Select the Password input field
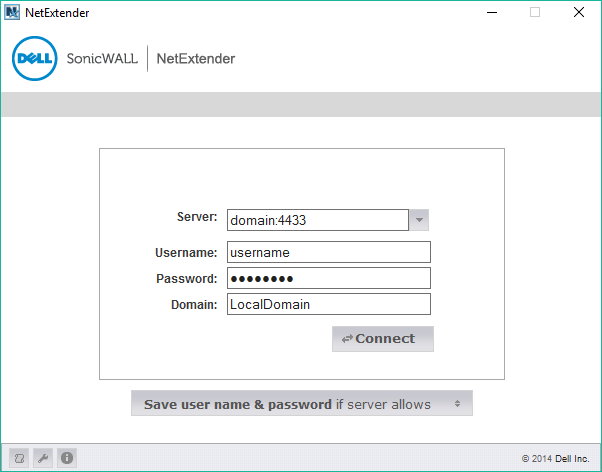 click(x=329, y=278)
